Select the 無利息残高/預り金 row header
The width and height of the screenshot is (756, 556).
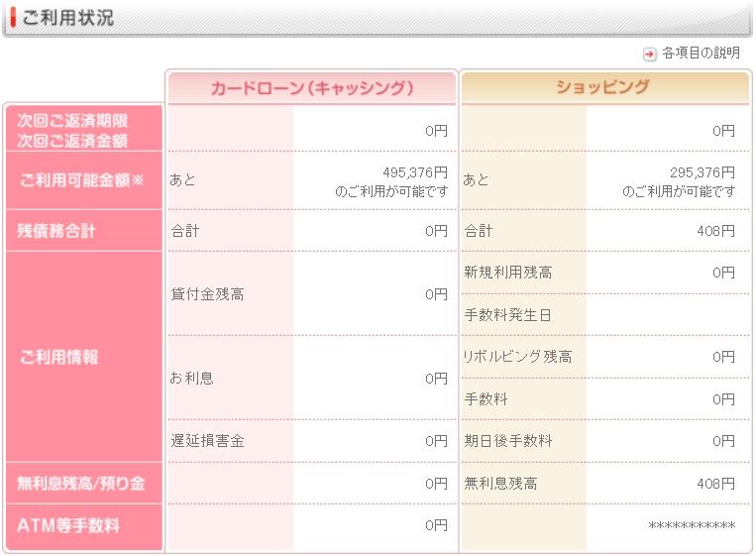click(81, 484)
